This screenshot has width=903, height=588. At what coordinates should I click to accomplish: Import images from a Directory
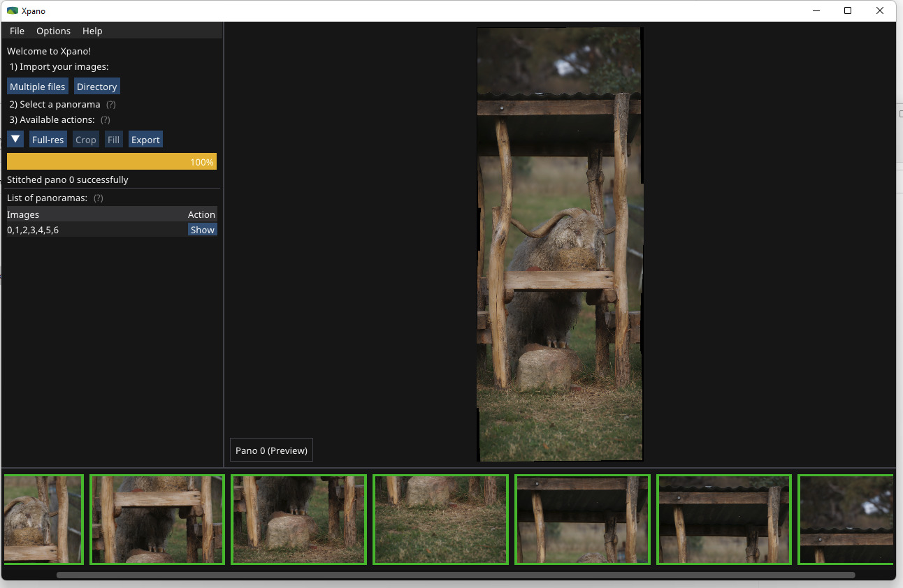point(96,87)
